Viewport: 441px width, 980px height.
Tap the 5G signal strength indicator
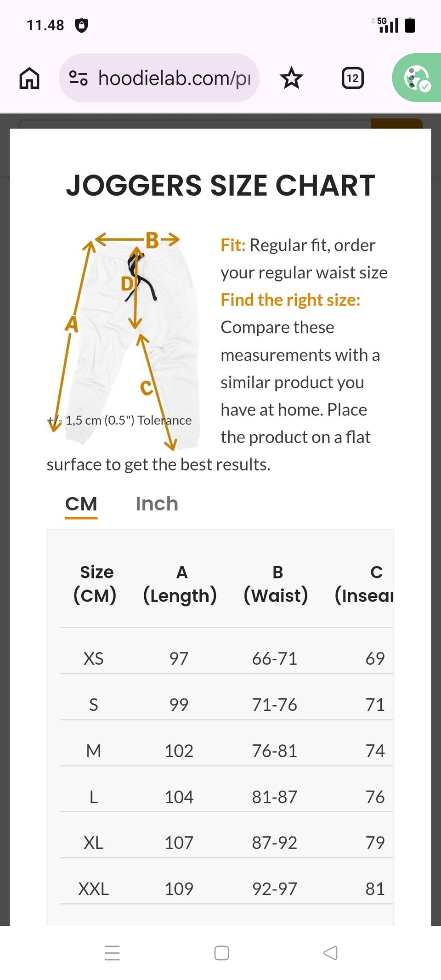(x=387, y=25)
